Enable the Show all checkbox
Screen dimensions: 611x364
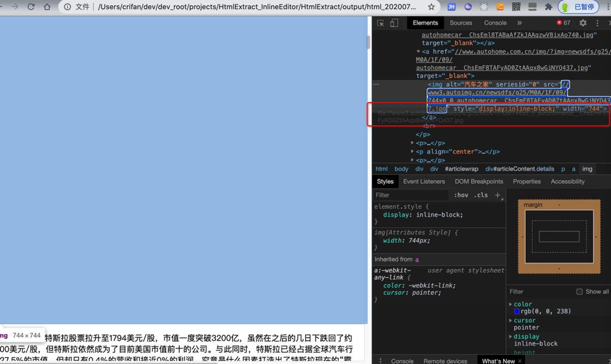tap(579, 292)
